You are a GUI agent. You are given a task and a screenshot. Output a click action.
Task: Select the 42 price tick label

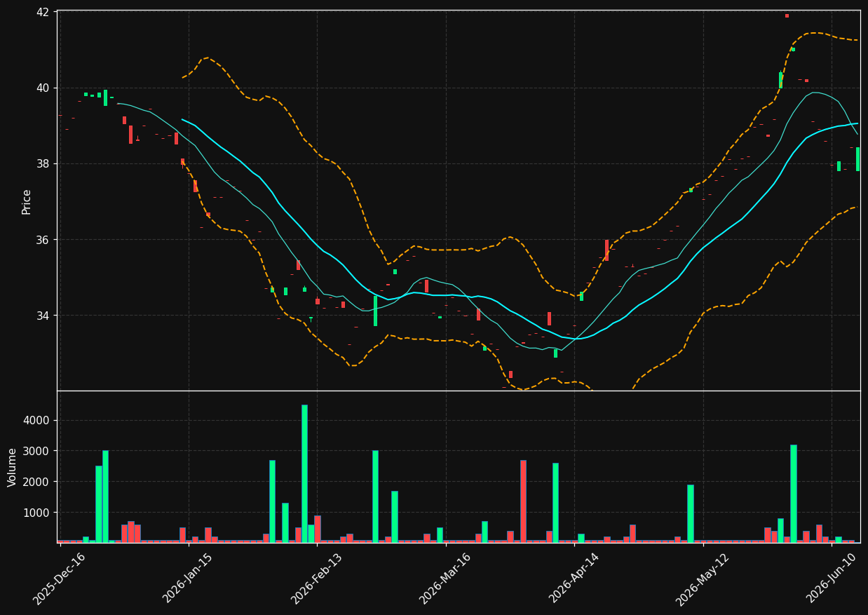pos(42,12)
